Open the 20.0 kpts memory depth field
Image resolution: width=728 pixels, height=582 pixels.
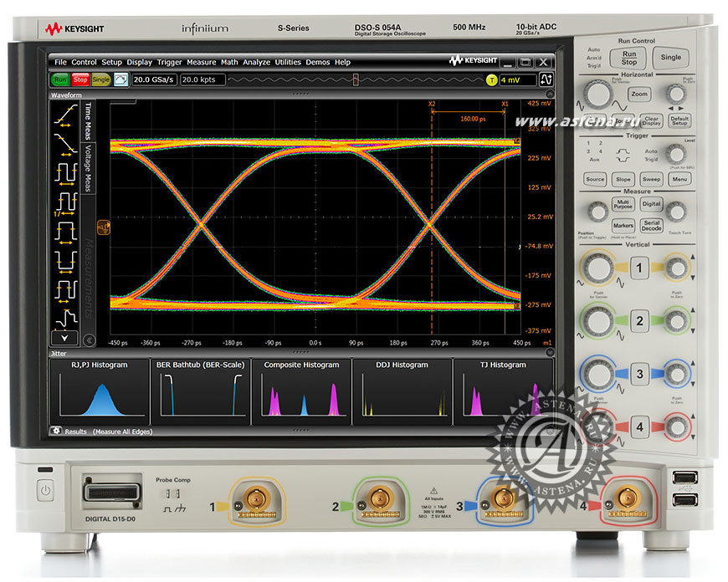click(203, 79)
